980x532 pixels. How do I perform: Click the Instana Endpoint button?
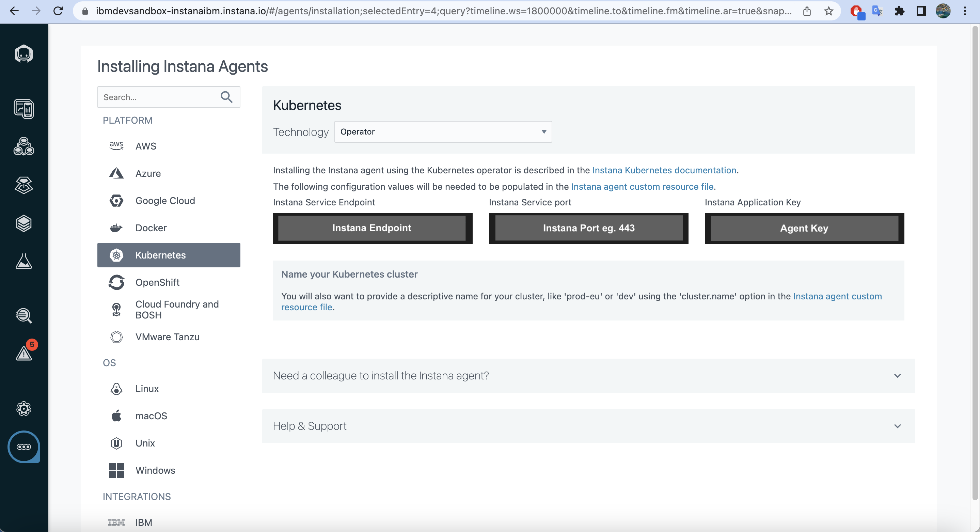372,228
